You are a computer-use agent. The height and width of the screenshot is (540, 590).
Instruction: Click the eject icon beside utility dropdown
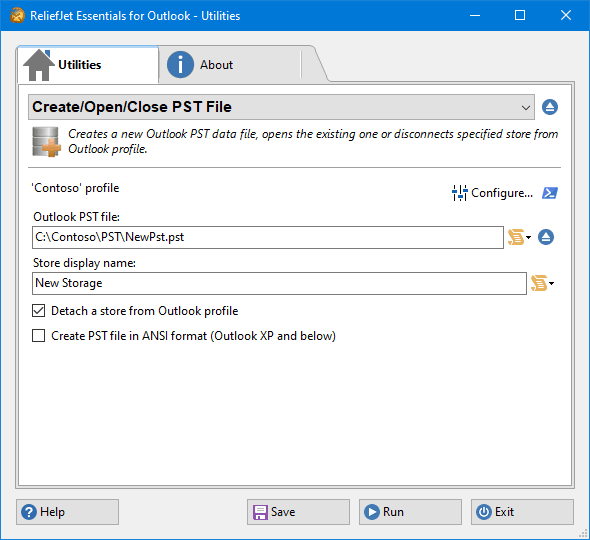pos(550,107)
